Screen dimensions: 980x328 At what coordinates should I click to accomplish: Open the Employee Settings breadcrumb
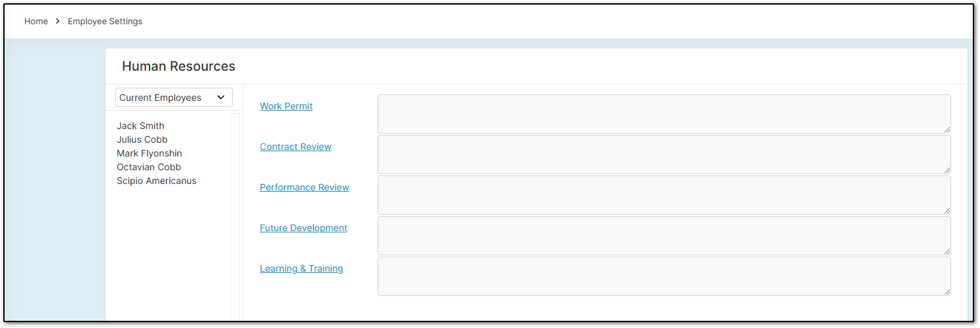[x=105, y=22]
